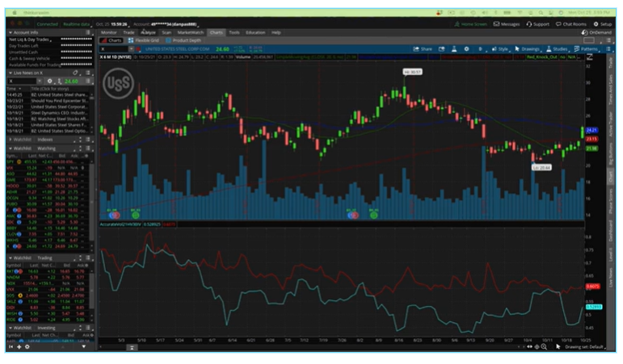Switch to the Trade tab
This screenshot has width=623, height=364.
point(128,32)
